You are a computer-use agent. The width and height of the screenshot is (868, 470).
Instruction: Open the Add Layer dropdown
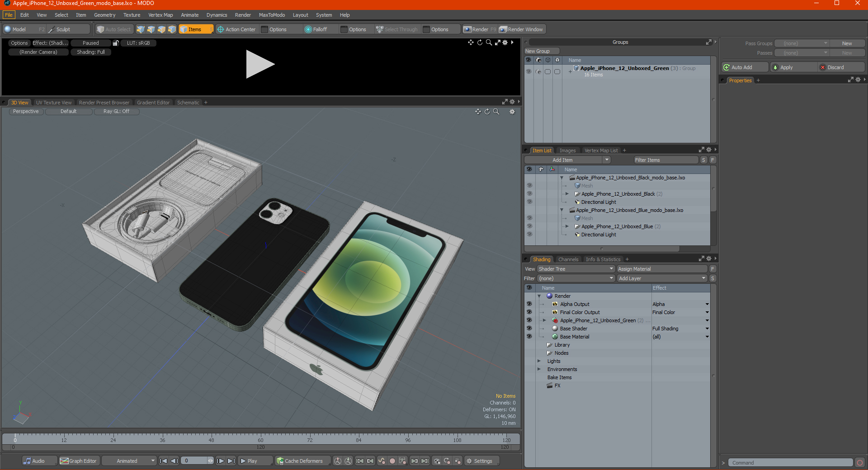(662, 278)
